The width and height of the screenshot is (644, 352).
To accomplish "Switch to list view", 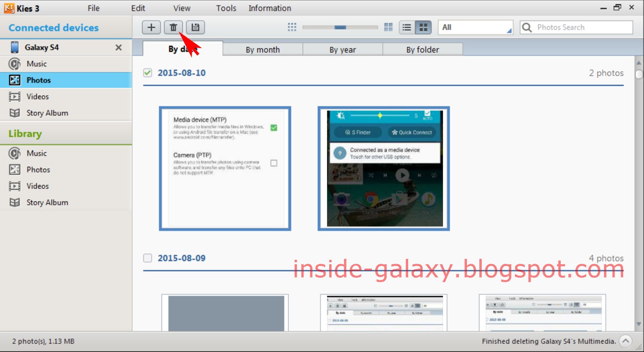I will (x=407, y=27).
